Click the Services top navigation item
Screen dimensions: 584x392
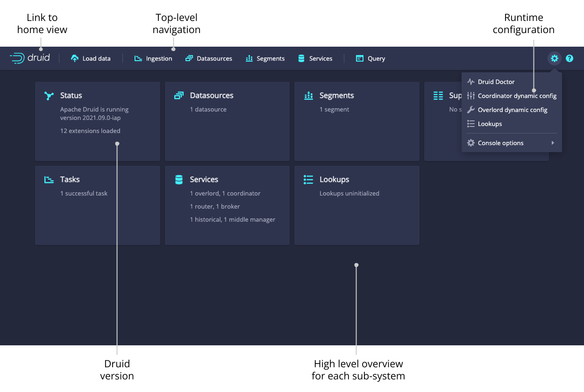coord(315,58)
